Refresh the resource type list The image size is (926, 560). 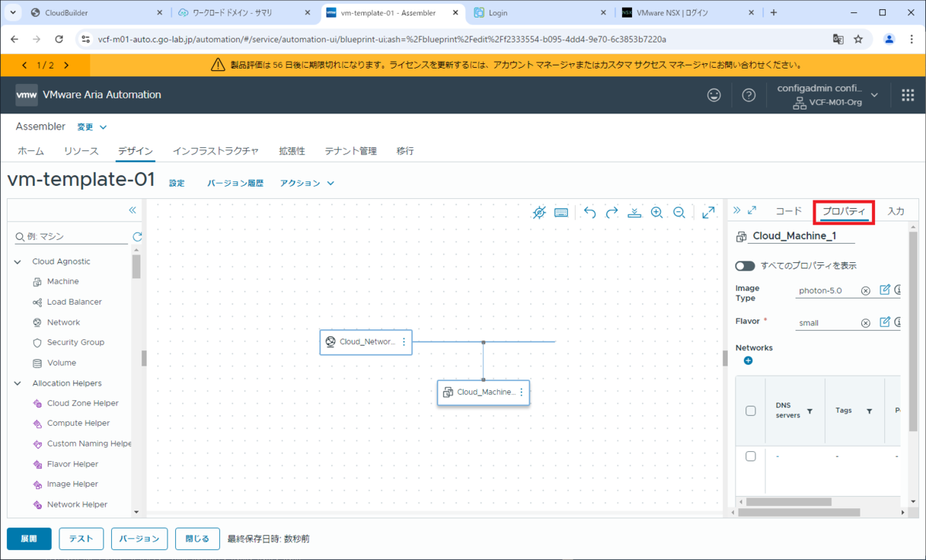coord(137,237)
